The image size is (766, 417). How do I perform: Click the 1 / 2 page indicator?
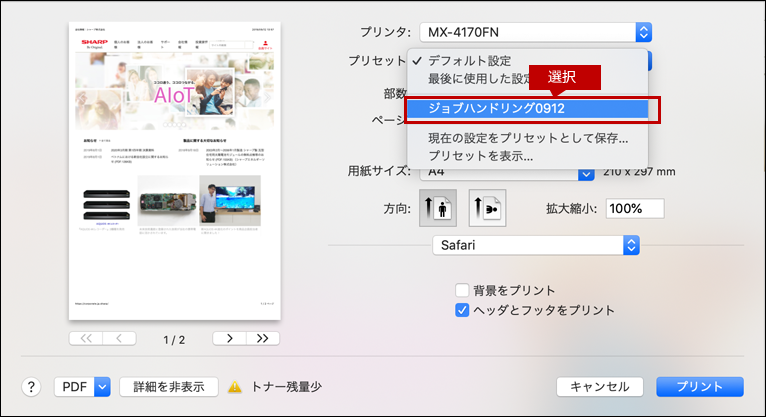[174, 340]
